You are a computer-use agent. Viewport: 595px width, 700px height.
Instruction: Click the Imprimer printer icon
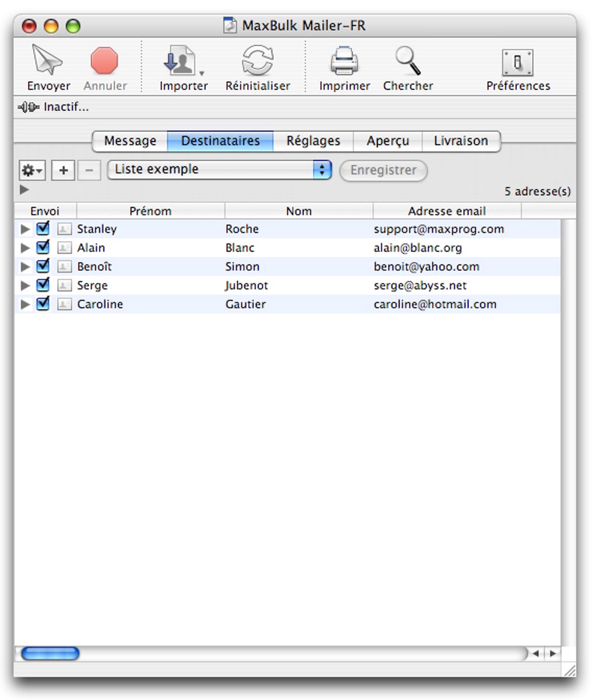point(344,60)
